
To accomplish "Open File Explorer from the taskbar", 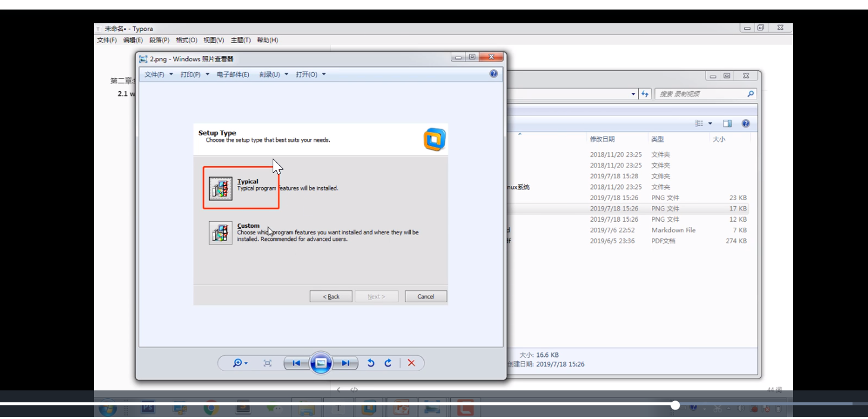I will [x=307, y=409].
